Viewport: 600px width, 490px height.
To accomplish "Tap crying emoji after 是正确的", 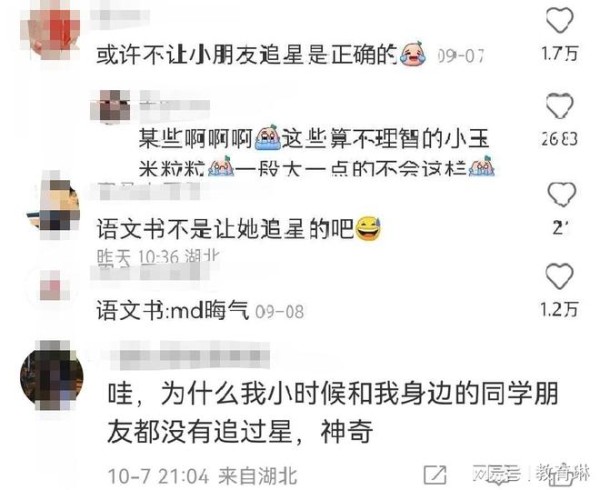I will [x=412, y=54].
